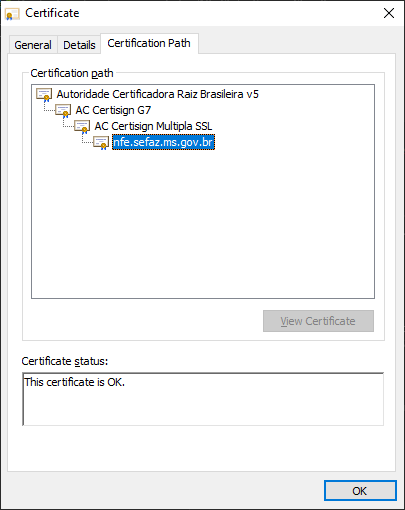
Task: Click the "Certificate status:" label
Action: coord(65,361)
